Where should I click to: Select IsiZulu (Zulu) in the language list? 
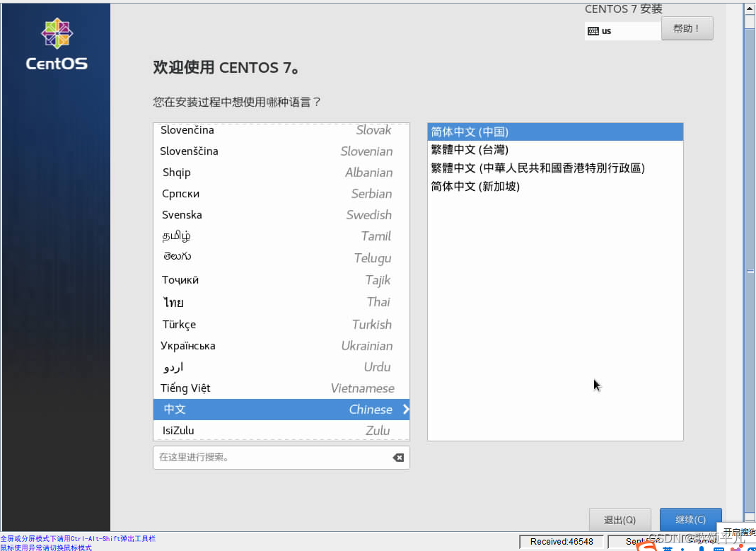(281, 430)
